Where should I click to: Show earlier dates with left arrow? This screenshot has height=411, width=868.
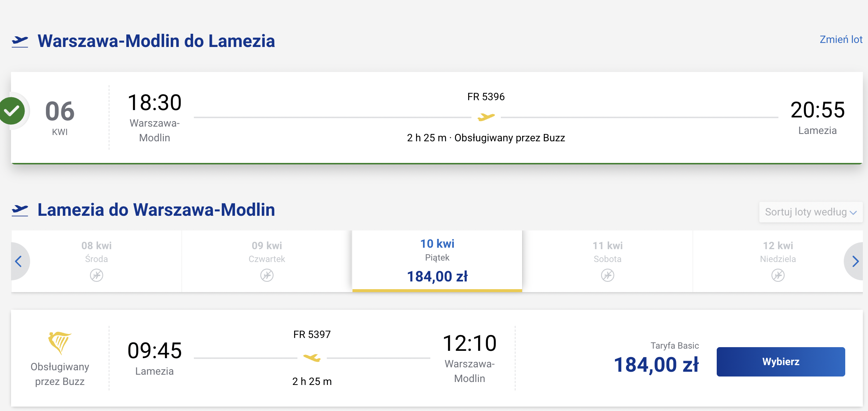point(18,261)
